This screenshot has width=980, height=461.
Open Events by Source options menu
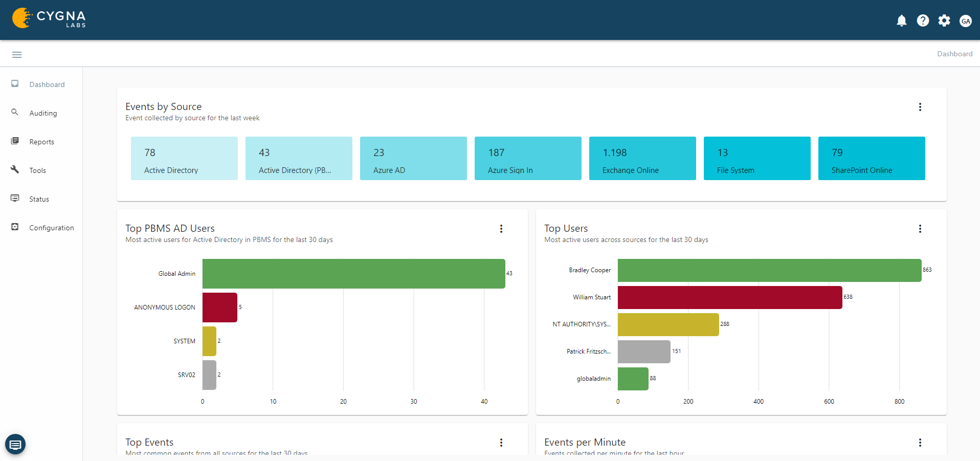pos(920,107)
